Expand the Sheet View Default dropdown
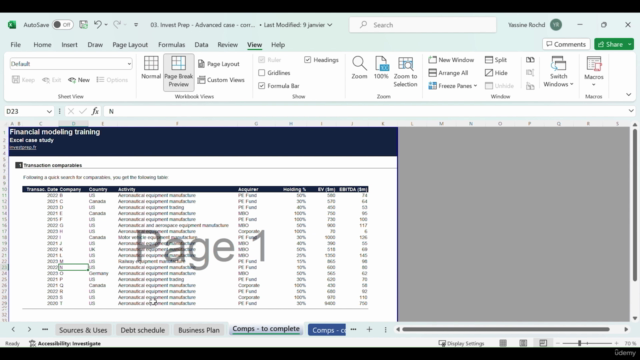Viewport: 640px width, 360px height. 129,64
